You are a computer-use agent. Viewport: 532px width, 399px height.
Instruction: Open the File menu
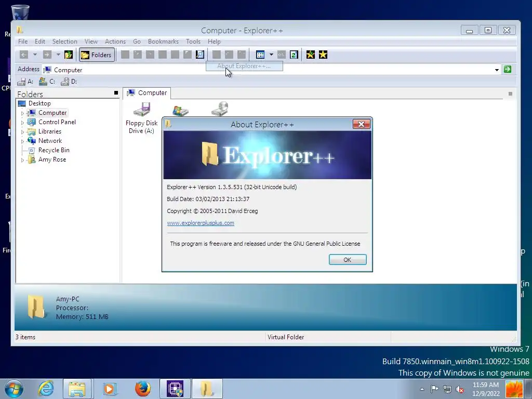coord(23,42)
